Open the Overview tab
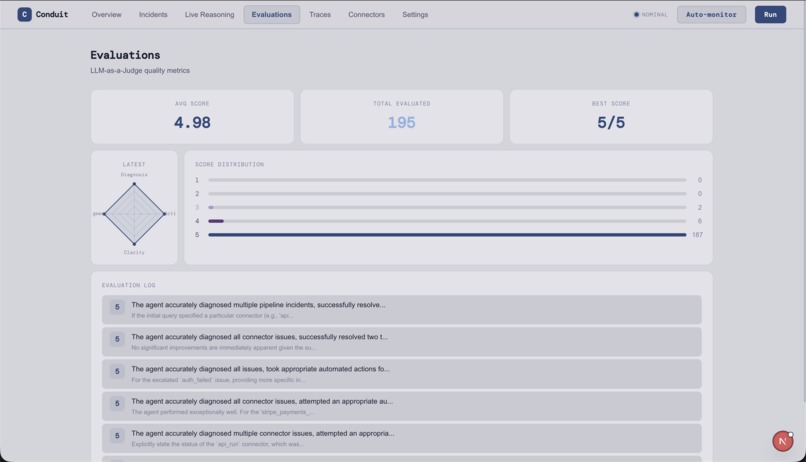Image resolution: width=806 pixels, height=462 pixels. pos(106,14)
